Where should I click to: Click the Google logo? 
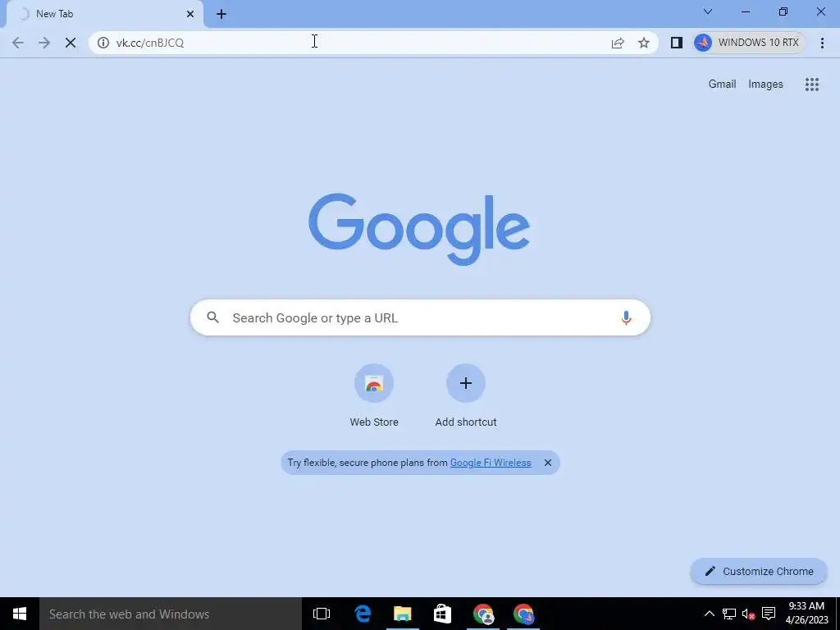[x=419, y=230]
